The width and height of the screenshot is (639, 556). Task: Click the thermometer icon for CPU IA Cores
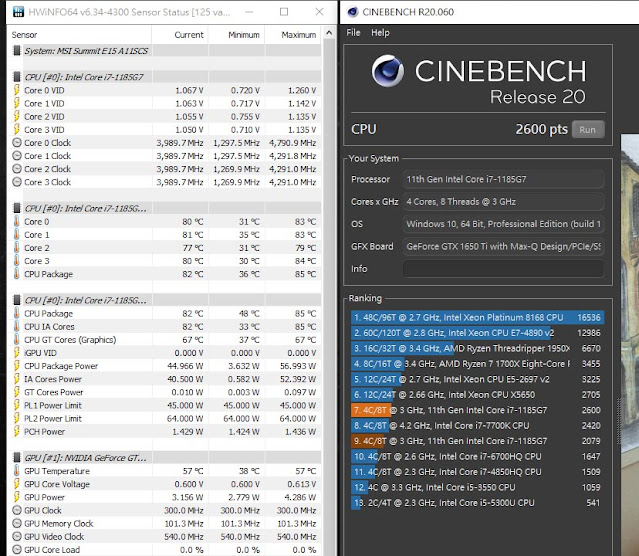pos(17,326)
